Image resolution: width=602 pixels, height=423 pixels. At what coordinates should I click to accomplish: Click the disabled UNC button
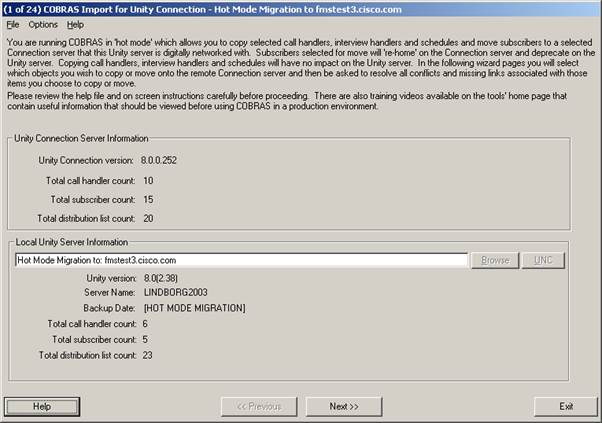pos(543,260)
